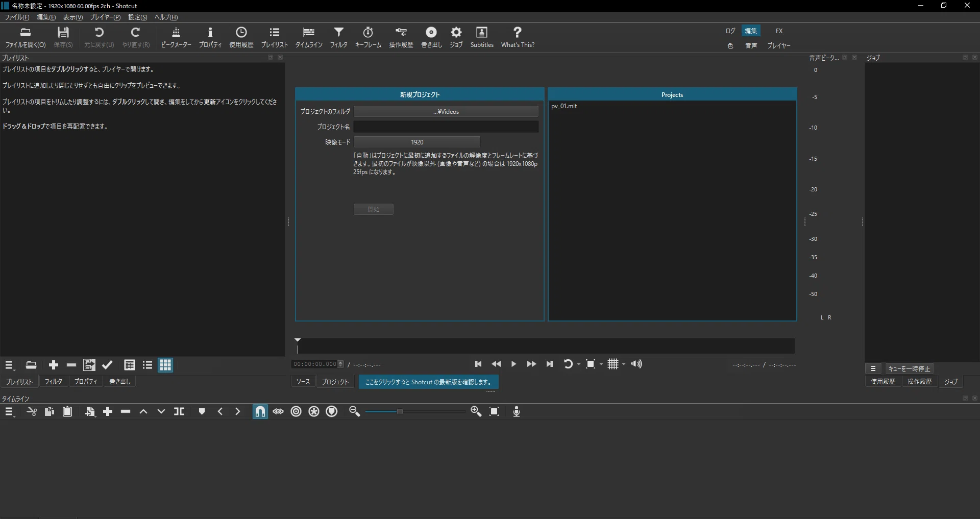Open recent project pv_01.mlt
The width and height of the screenshot is (980, 519).
[x=564, y=106]
